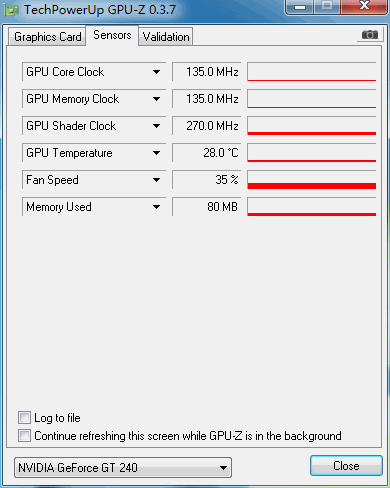Select the NVIDIA GeForce GT 240 device dropdown

point(123,468)
